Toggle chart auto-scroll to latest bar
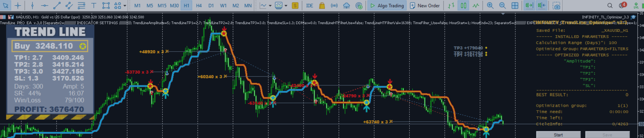 click(529, 6)
